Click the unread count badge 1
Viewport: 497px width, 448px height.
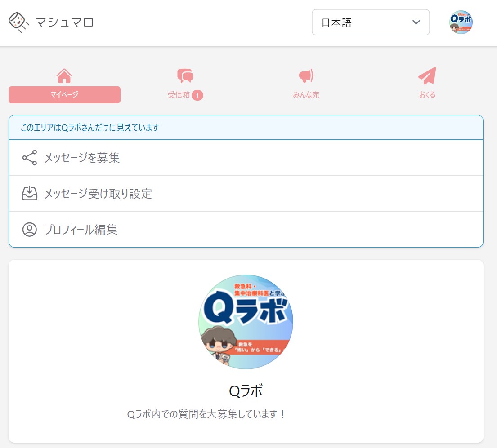pos(197,95)
